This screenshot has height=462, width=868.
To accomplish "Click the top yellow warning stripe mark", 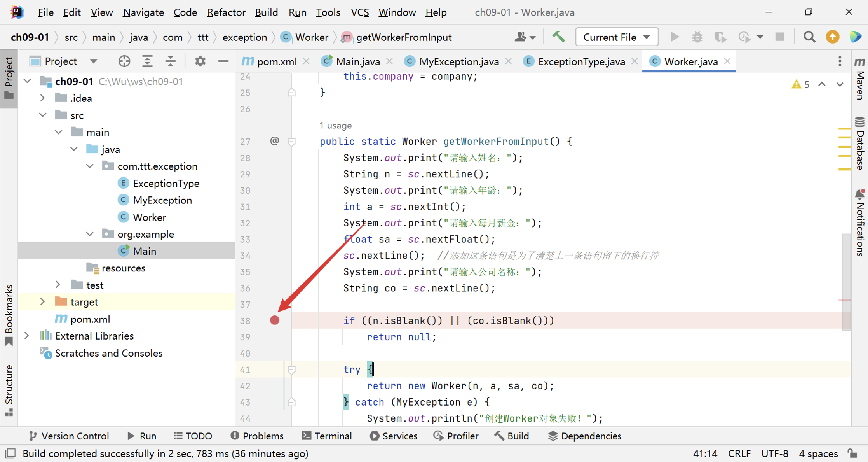I will [x=844, y=128].
